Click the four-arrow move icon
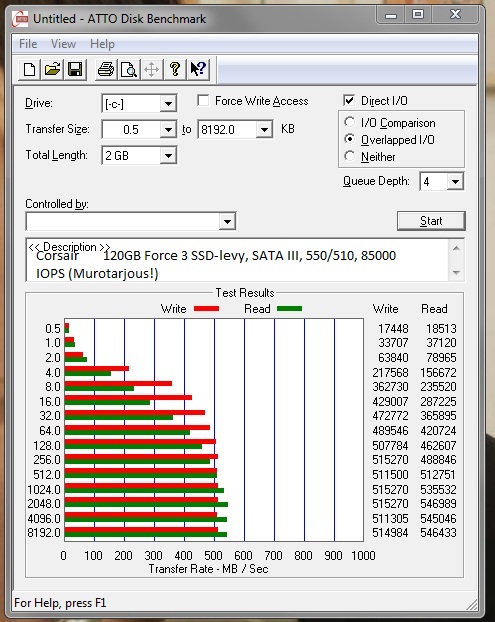The width and height of the screenshot is (495, 622). [152, 70]
